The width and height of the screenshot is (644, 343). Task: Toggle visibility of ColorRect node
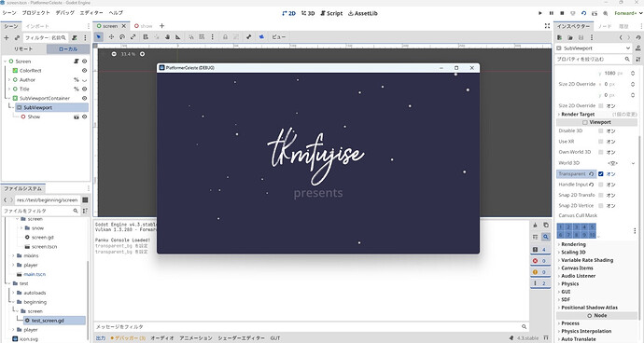click(x=84, y=71)
